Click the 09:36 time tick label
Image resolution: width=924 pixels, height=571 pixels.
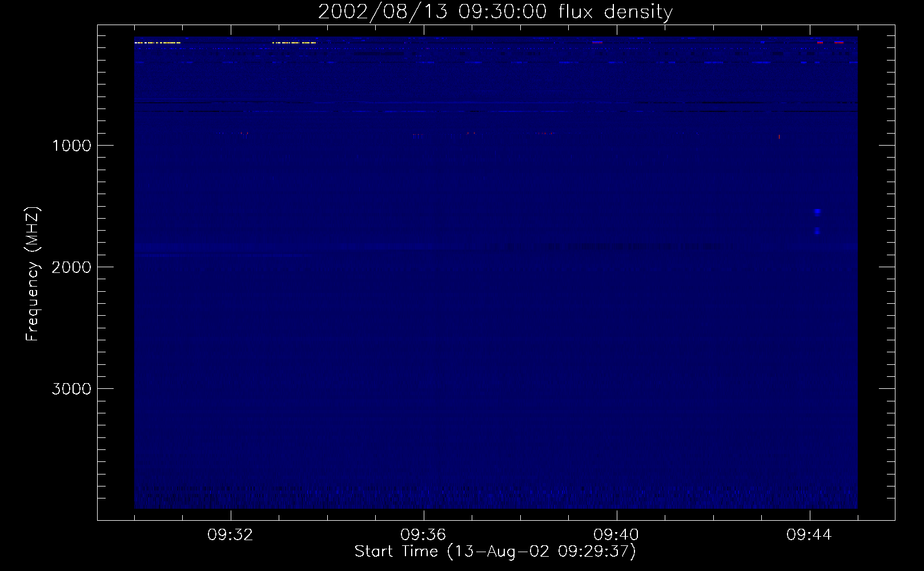click(x=423, y=535)
